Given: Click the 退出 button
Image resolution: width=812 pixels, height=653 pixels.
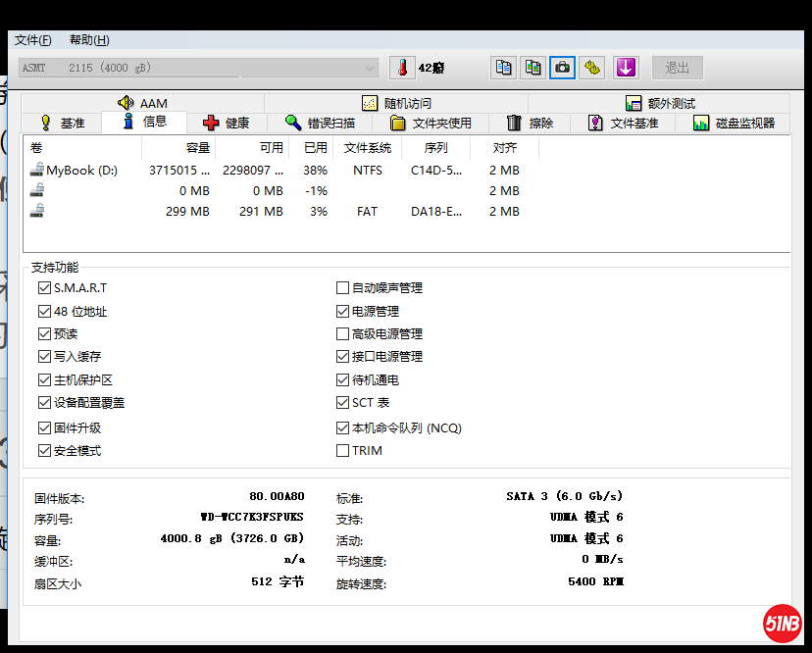Looking at the screenshot, I should coord(678,68).
